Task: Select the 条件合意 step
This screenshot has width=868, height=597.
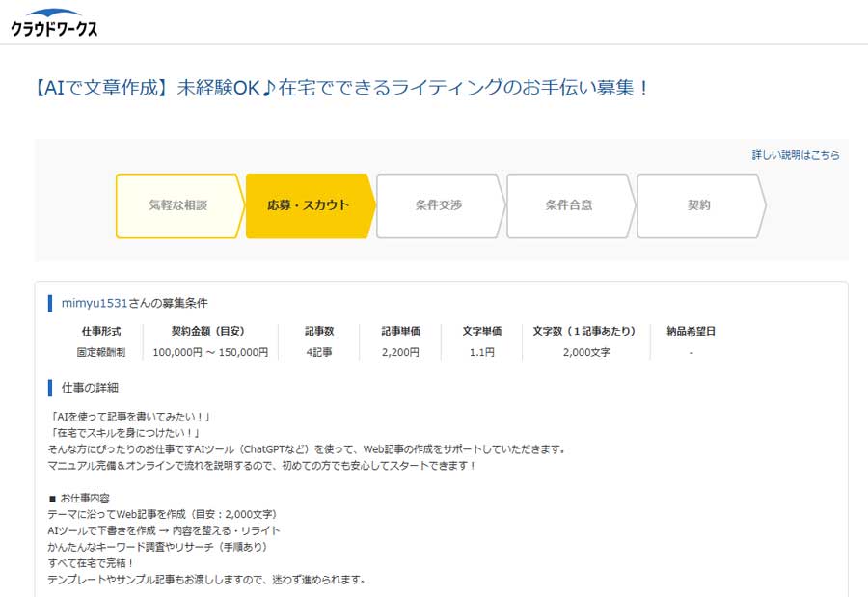Action: [568, 205]
